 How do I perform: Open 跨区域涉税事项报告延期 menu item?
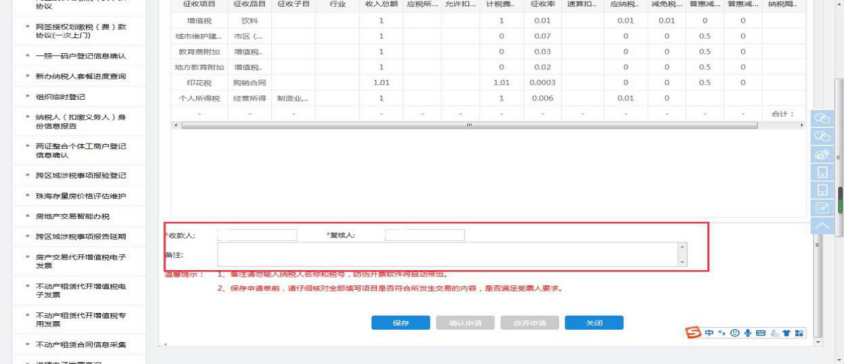tap(81, 236)
